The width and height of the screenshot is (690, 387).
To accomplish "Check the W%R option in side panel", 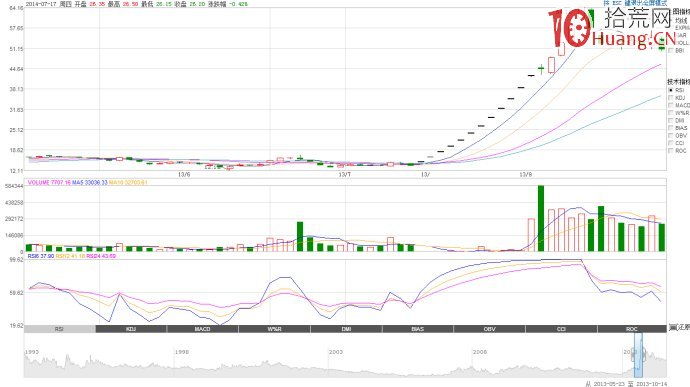I will [x=671, y=113].
